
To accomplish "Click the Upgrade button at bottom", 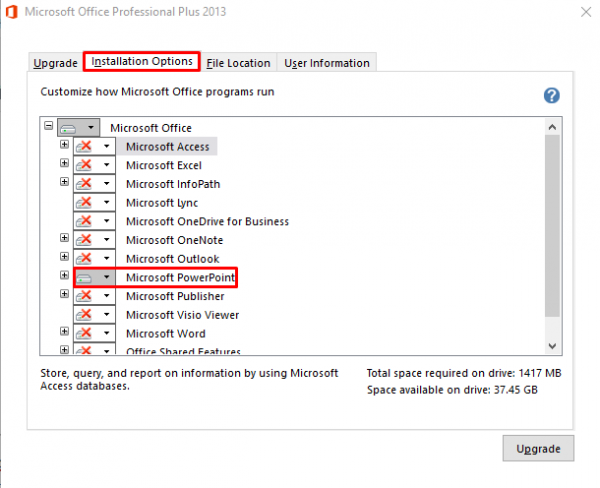I will tap(538, 447).
